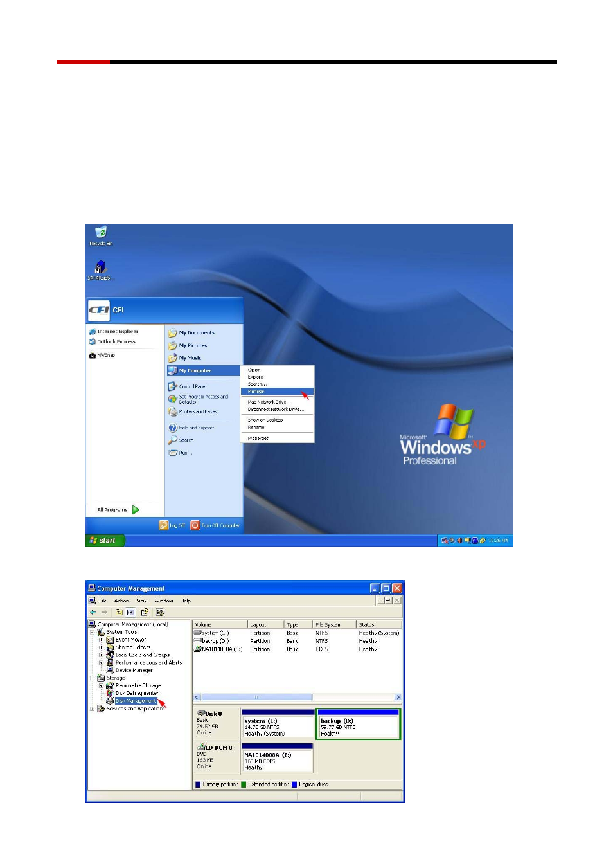Image resolution: width=613 pixels, height=868 pixels.
Task: Click the Status column header
Action: pos(379,624)
